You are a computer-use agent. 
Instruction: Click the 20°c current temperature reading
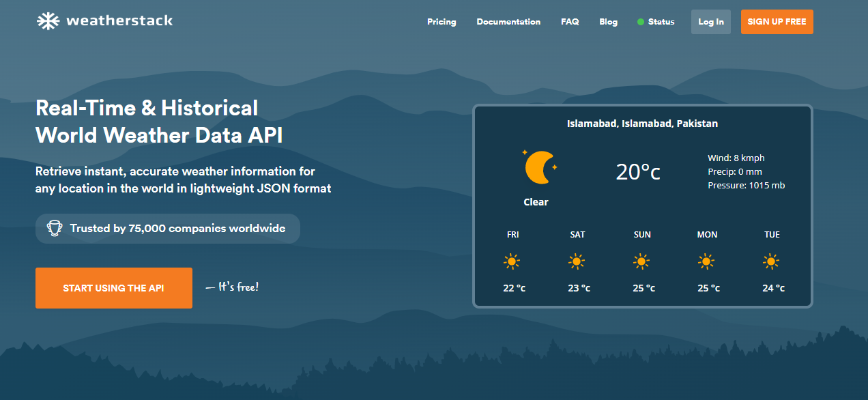(638, 171)
